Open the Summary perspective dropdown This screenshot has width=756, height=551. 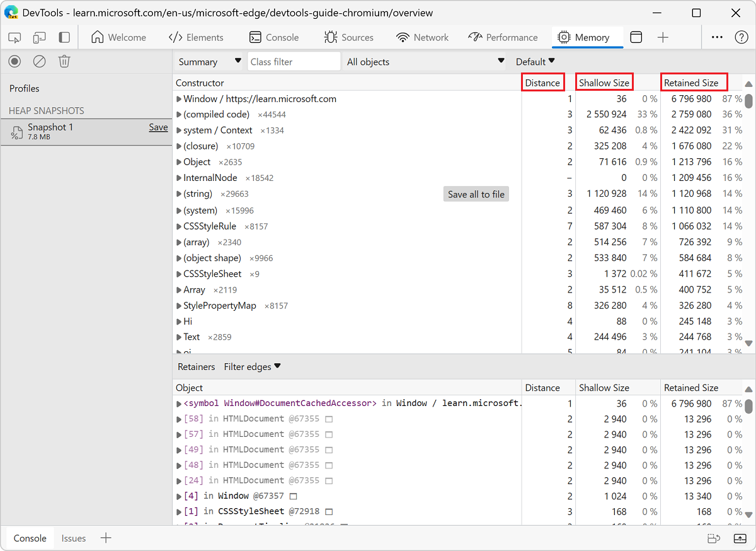(208, 61)
